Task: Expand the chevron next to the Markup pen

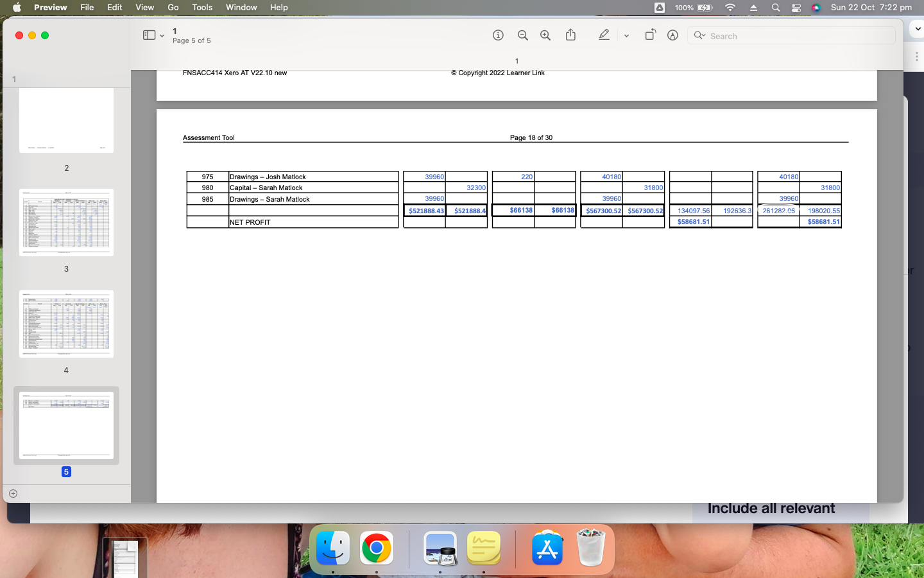Action: click(x=626, y=35)
